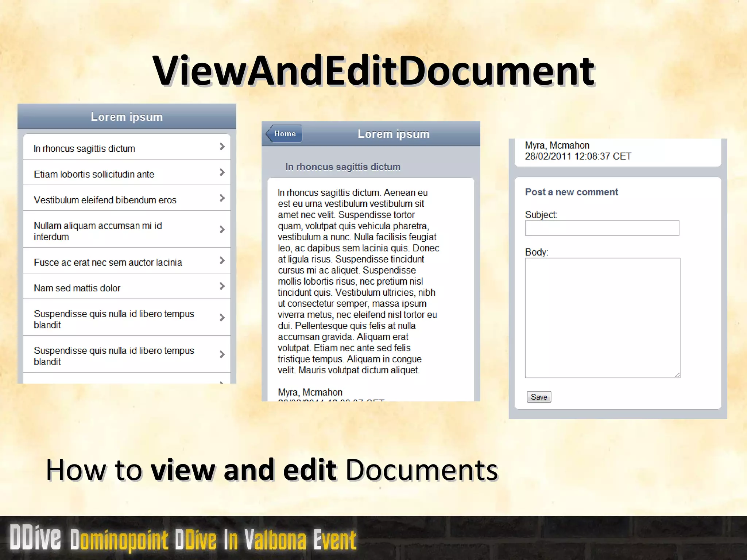Open chevron for Vestibulum eleifend bibendum eros
The height and width of the screenshot is (560, 747).
click(x=222, y=198)
